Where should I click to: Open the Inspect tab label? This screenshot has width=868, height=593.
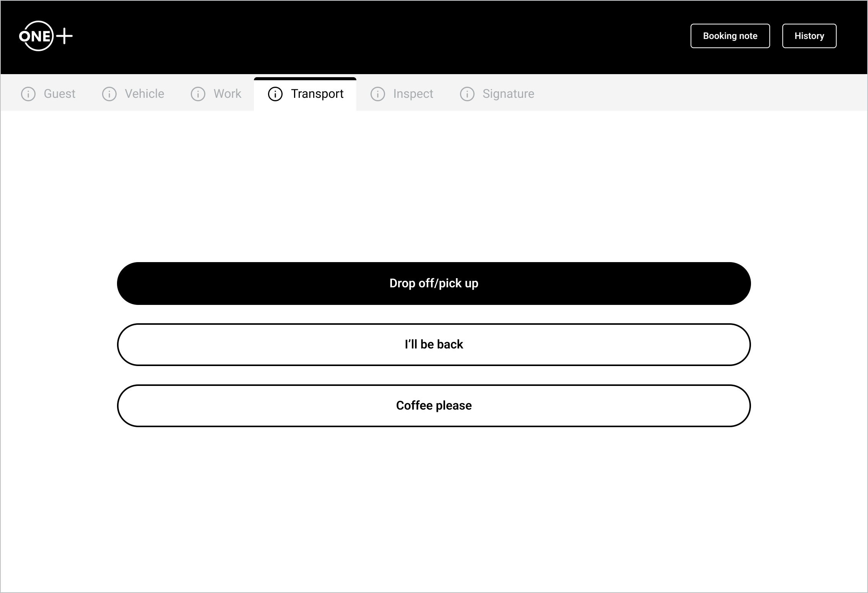click(413, 94)
